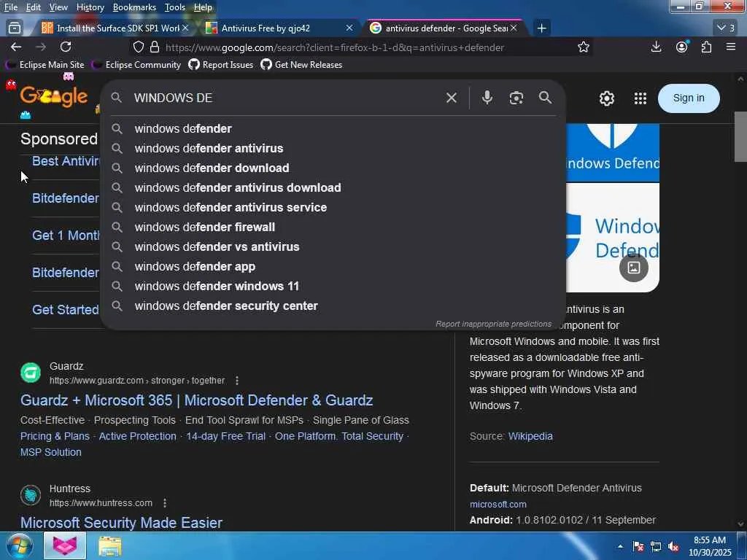747x560 pixels.
Task: Open Microsoft Security Made Easier link
Action: click(121, 522)
